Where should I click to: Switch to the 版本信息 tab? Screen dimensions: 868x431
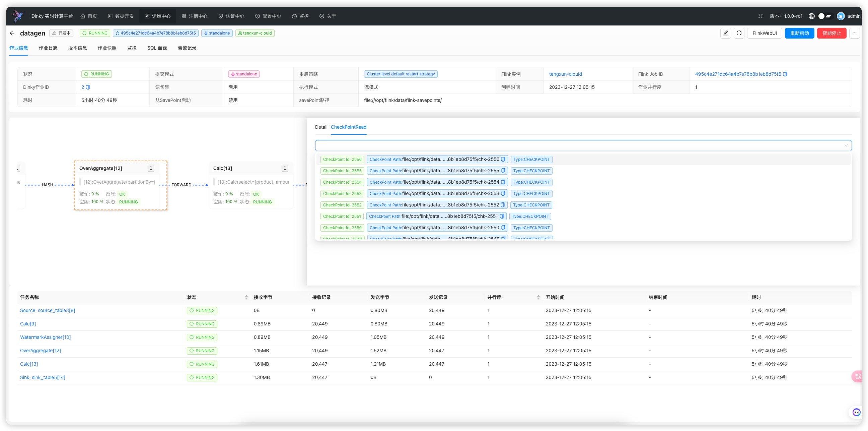[x=77, y=48]
